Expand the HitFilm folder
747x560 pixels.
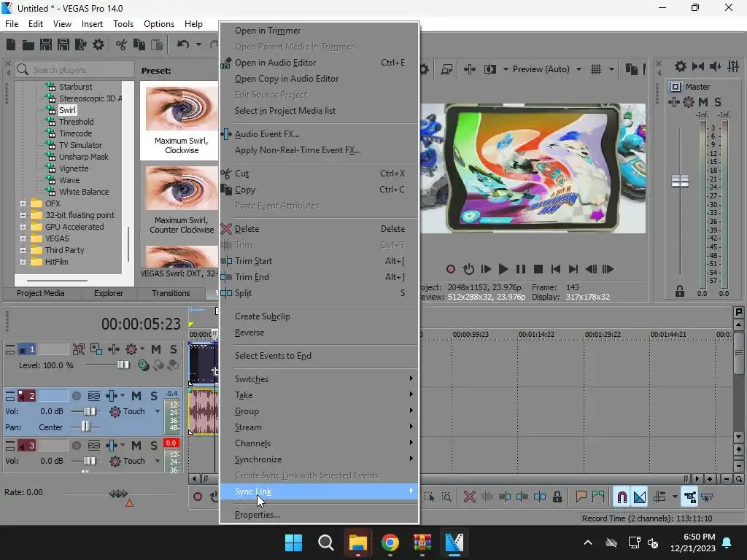(23, 262)
